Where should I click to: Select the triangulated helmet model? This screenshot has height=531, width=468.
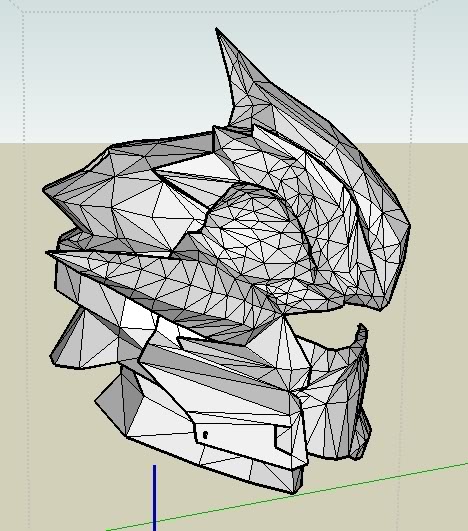coord(226,261)
